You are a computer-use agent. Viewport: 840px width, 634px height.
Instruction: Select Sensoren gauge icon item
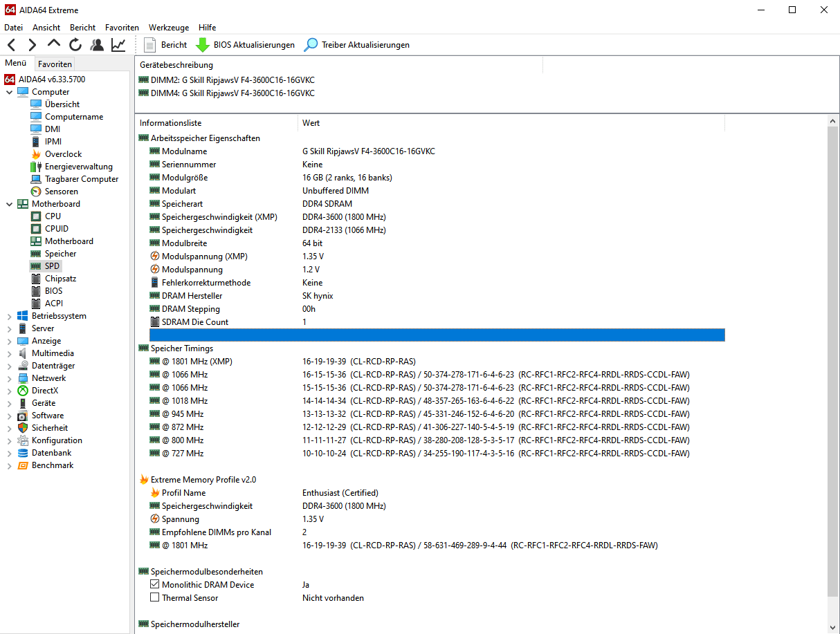61,192
